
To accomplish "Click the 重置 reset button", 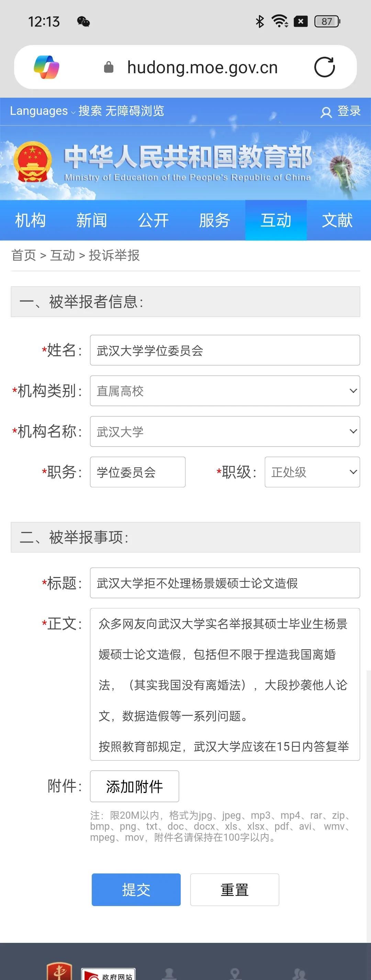I will click(x=235, y=890).
